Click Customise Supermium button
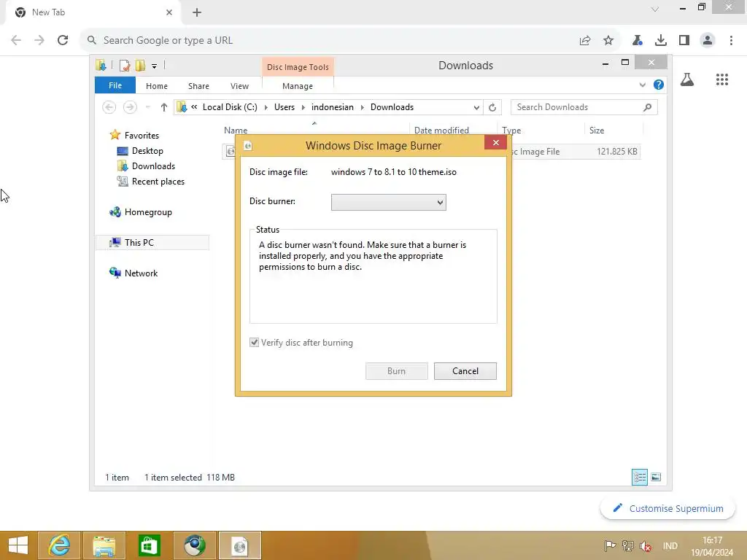 [x=667, y=508]
